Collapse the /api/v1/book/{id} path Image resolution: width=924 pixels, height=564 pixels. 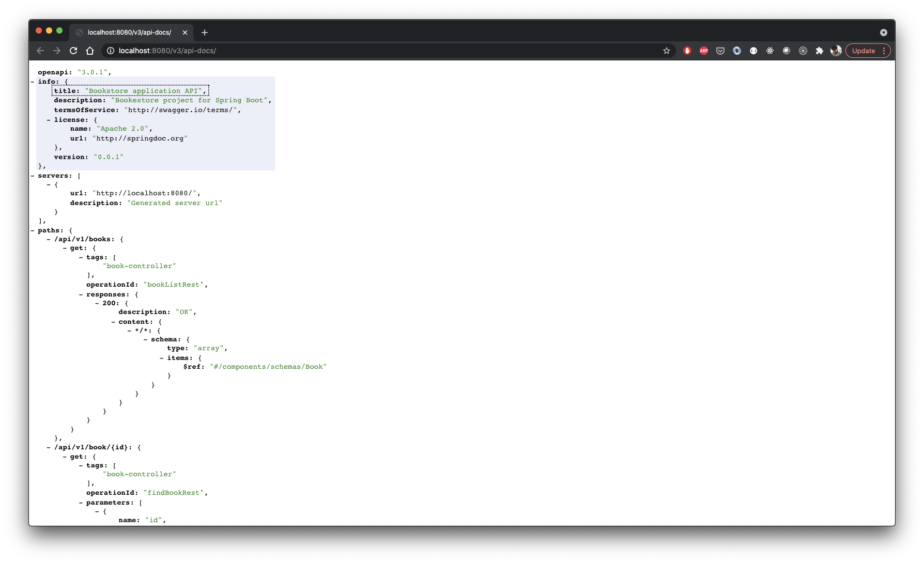point(49,447)
